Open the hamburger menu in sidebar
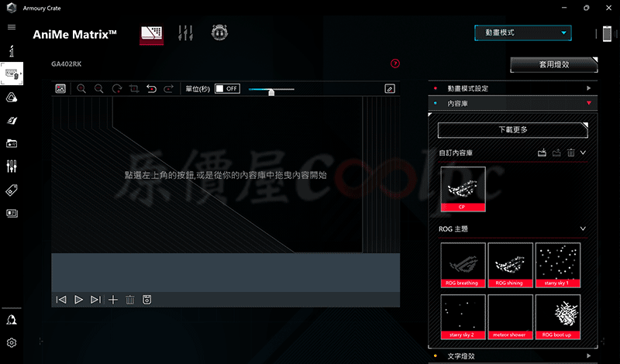 pyautogui.click(x=12, y=27)
